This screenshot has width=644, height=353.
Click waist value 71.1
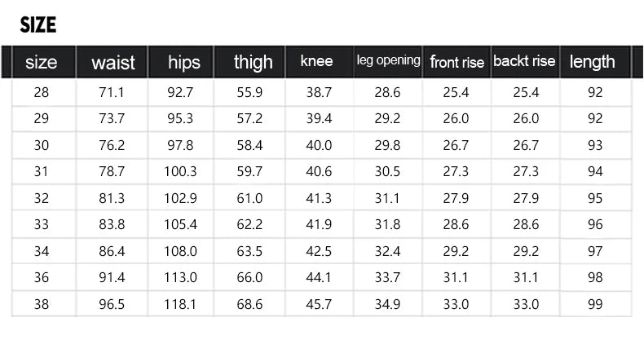(x=111, y=93)
